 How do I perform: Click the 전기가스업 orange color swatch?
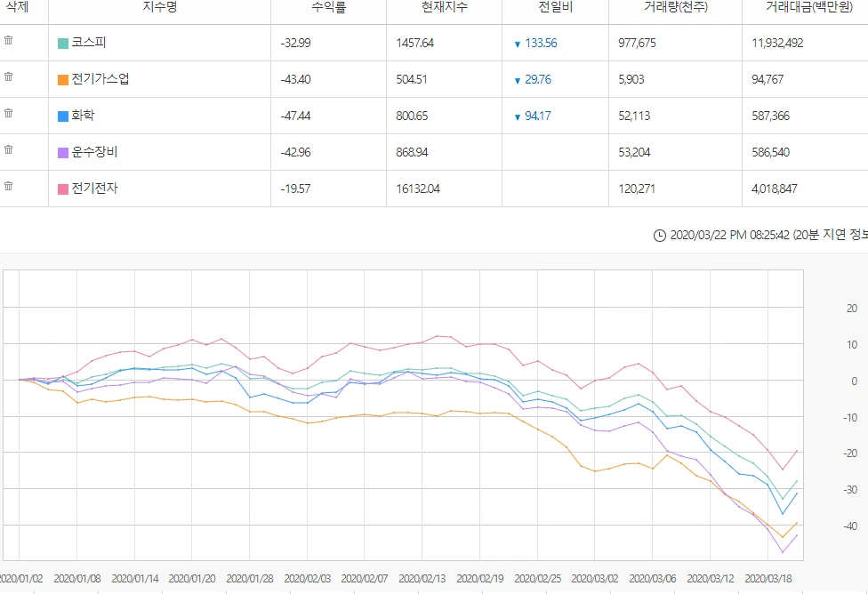(x=63, y=80)
